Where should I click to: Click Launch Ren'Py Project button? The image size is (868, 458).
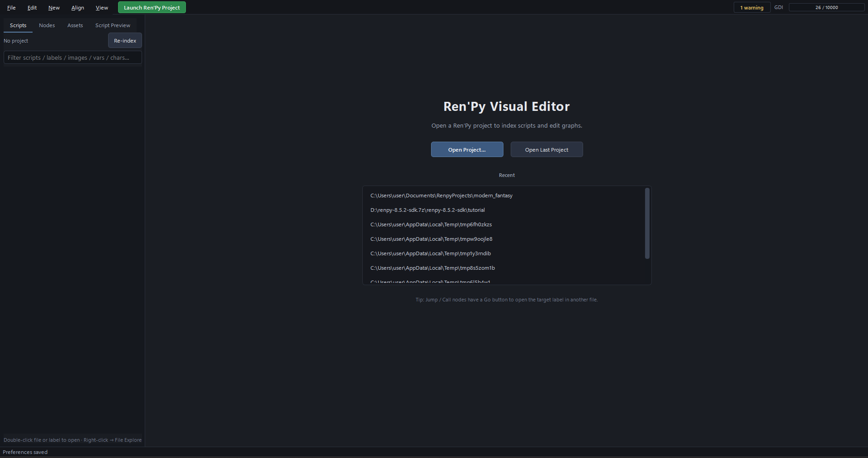point(152,8)
